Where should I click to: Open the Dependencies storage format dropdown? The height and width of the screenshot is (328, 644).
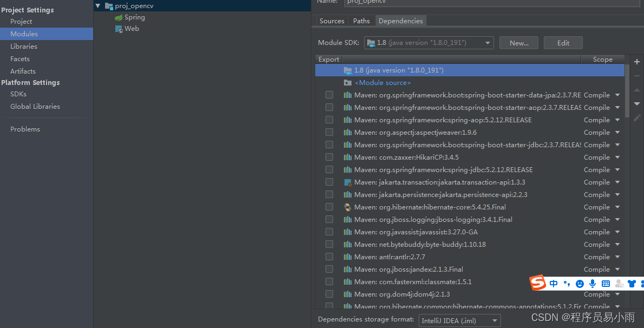point(460,320)
